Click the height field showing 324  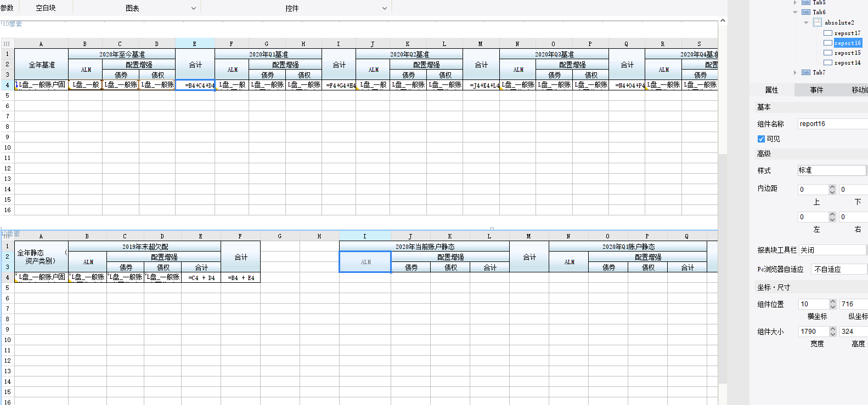click(854, 332)
